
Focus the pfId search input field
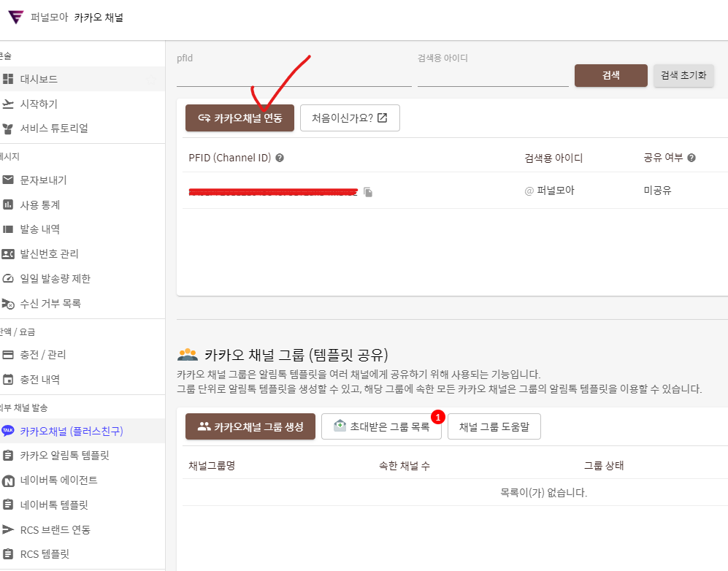point(294,77)
